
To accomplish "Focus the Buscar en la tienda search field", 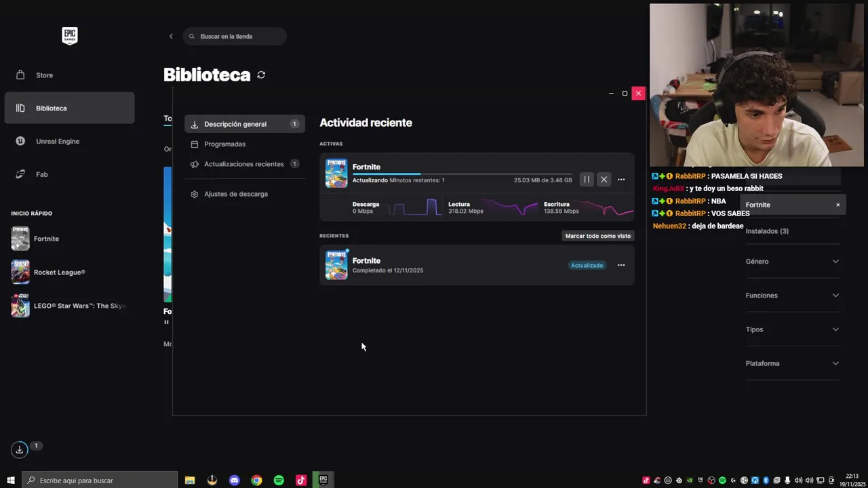I will tap(235, 37).
